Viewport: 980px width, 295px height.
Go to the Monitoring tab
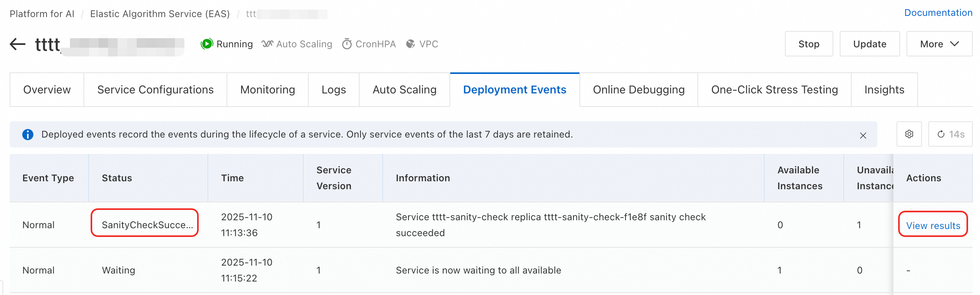[267, 90]
